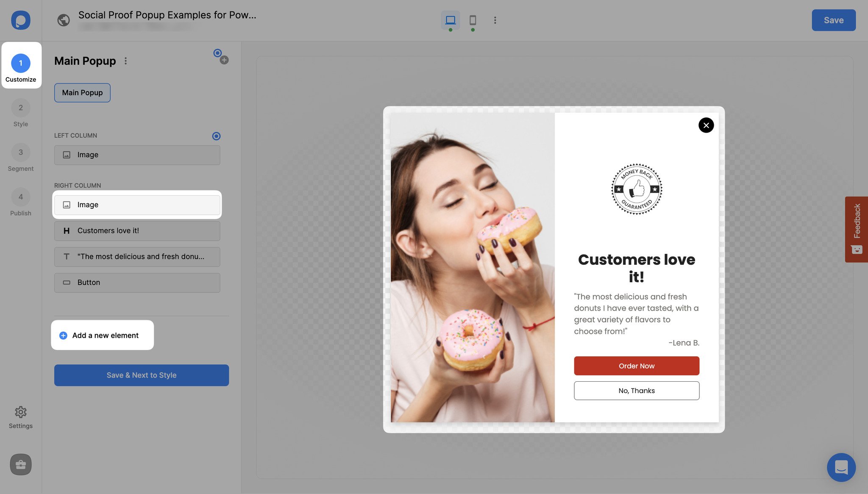Open the Main Popup options kebab menu

[125, 61]
